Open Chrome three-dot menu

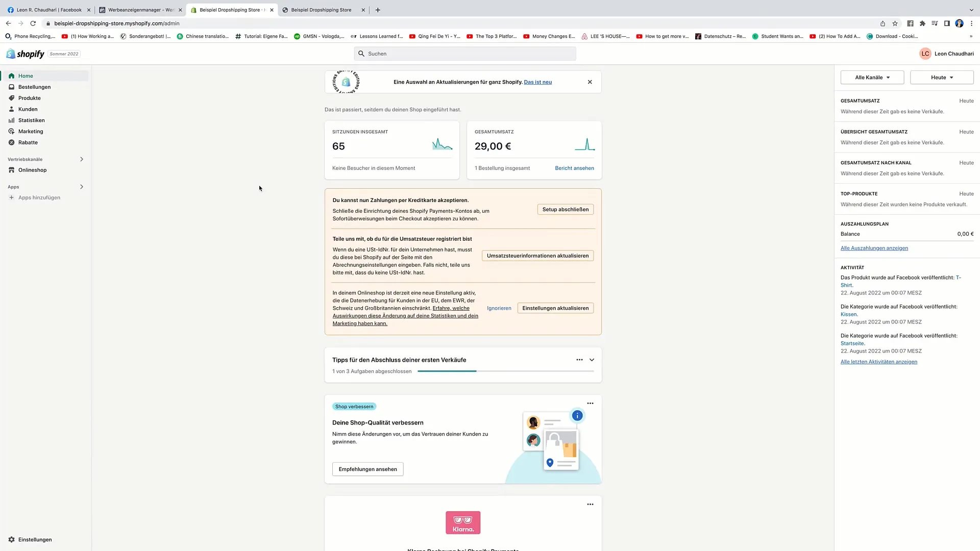[971, 23]
